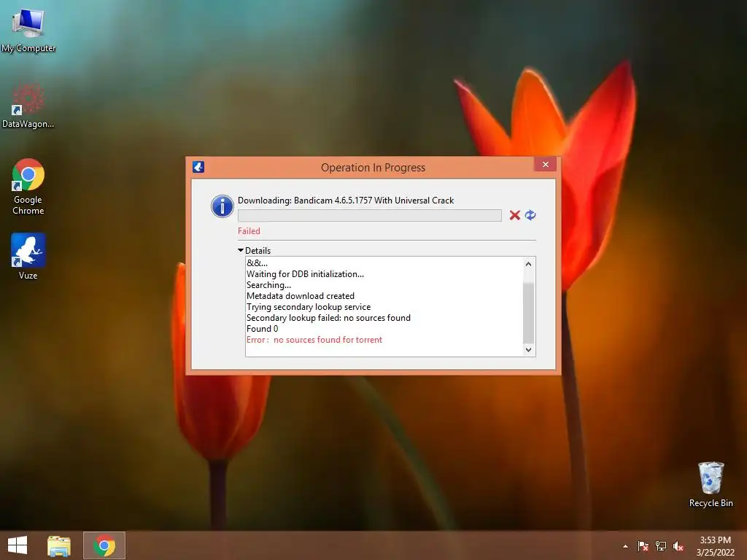The height and width of the screenshot is (560, 747).
Task: Click 'Downloading: Bandicam 4.6.5.1757' title text
Action: tap(346, 201)
